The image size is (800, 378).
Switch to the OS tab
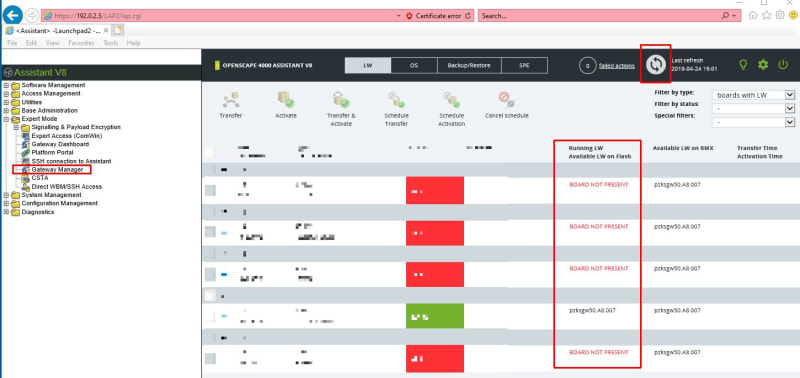coord(414,65)
